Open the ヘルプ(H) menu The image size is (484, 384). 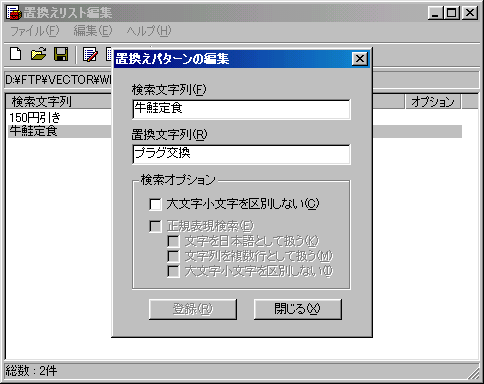pos(149,31)
